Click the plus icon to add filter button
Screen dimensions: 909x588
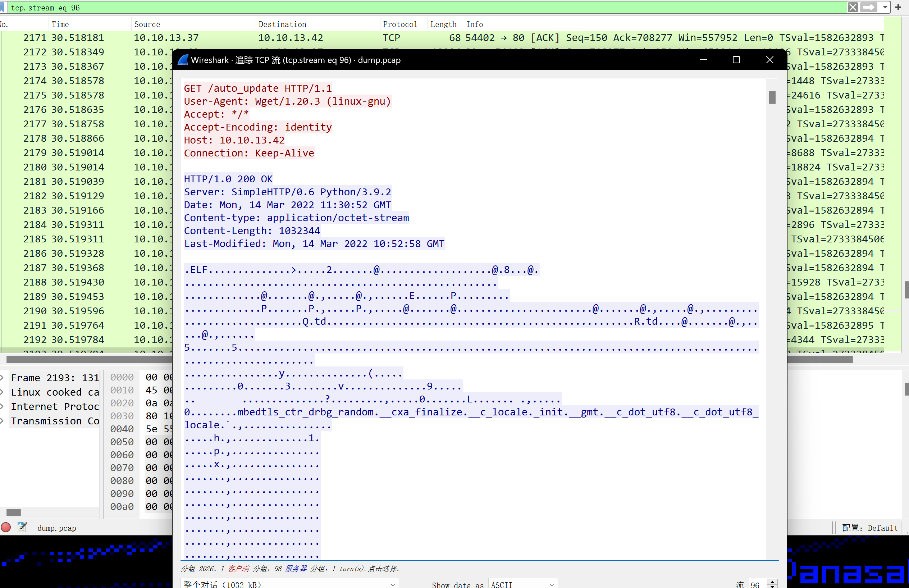[898, 7]
